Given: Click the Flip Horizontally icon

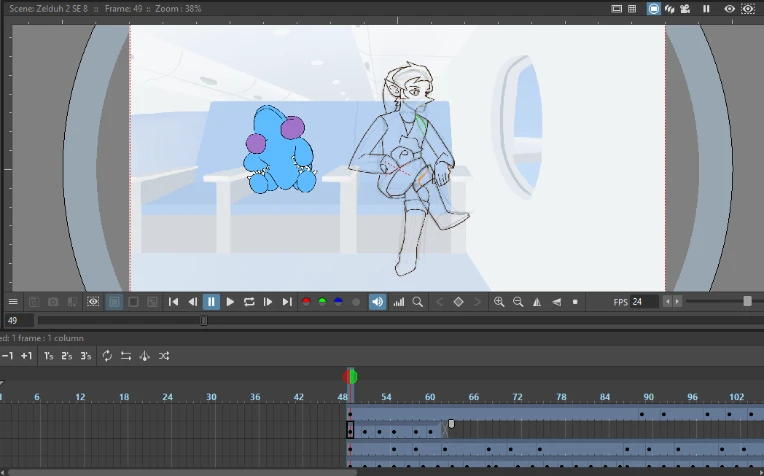Looking at the screenshot, I should point(537,302).
